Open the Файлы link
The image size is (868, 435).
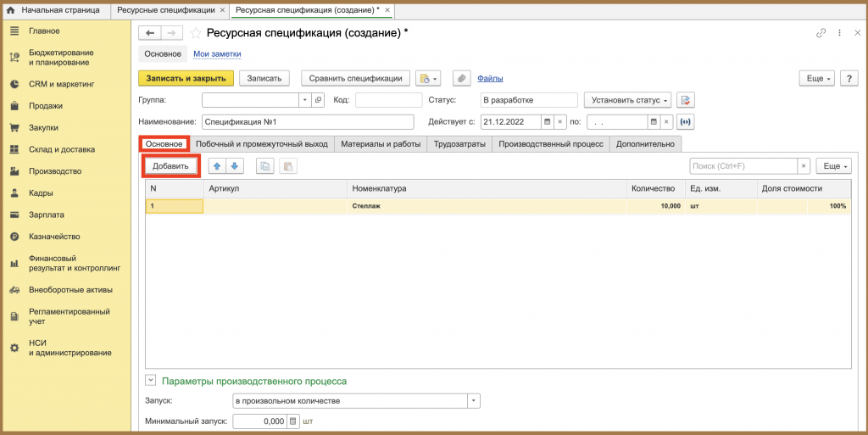[x=490, y=79]
